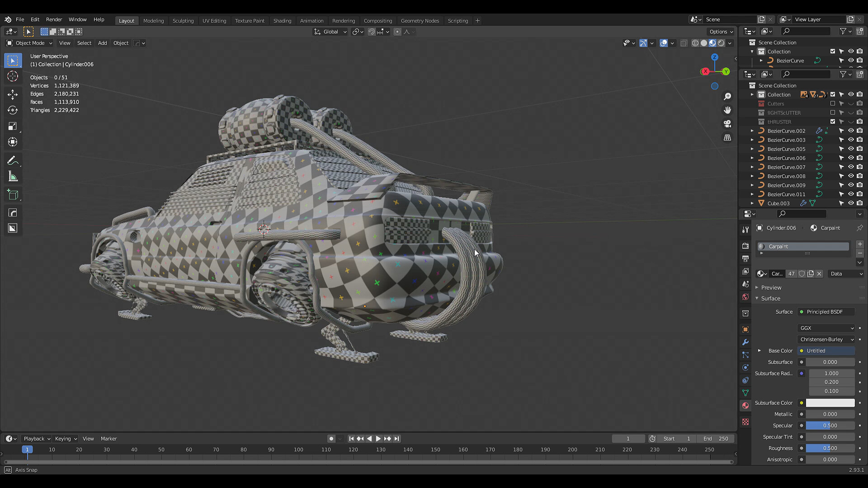The height and width of the screenshot is (488, 868).
Task: Click the Subsurface Color white swatch
Action: (x=830, y=403)
